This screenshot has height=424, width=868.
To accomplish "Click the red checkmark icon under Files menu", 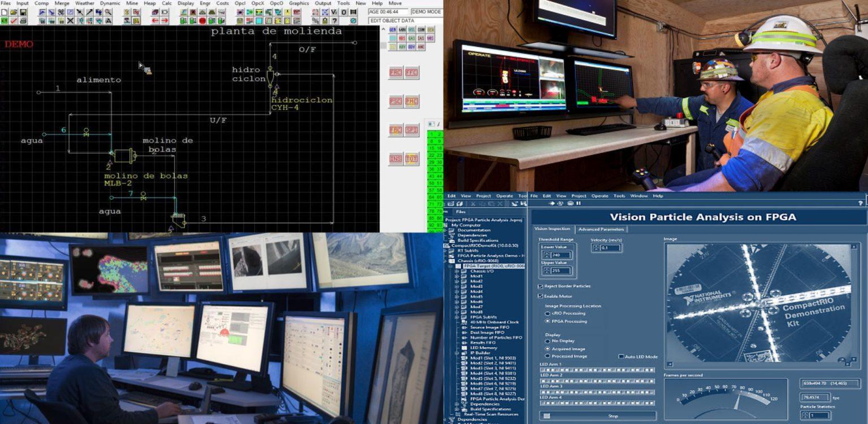I will (x=12, y=21).
